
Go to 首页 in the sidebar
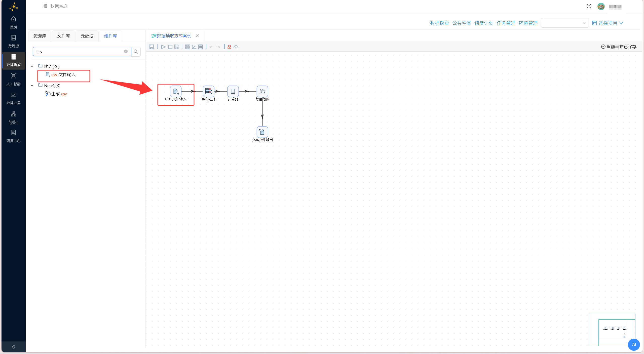pyautogui.click(x=14, y=22)
